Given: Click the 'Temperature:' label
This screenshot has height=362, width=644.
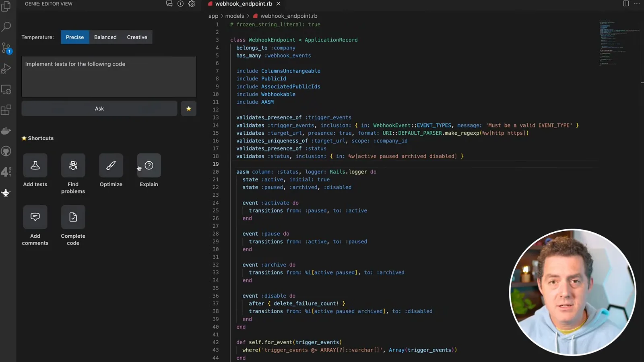Looking at the screenshot, I should point(37,37).
